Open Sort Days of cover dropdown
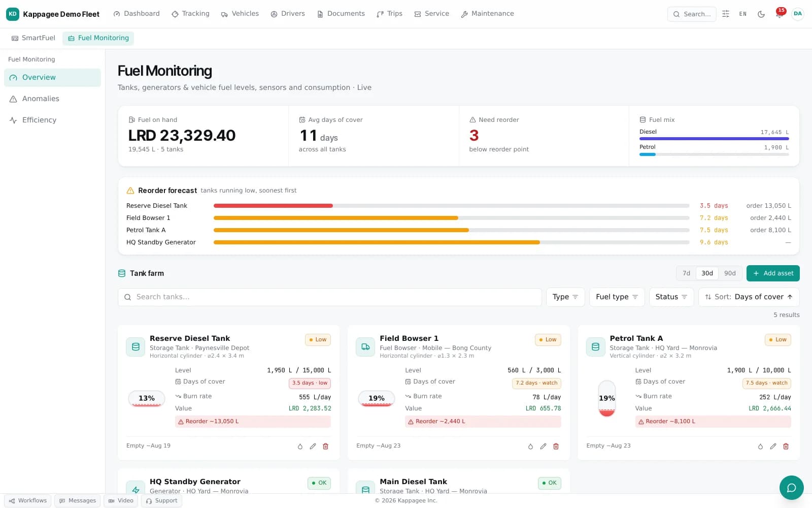This screenshot has height=508, width=812. tap(749, 297)
